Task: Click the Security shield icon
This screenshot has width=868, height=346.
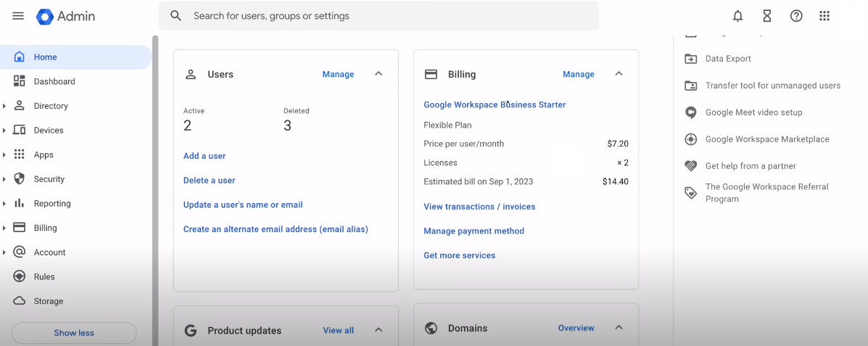Action: coord(20,179)
